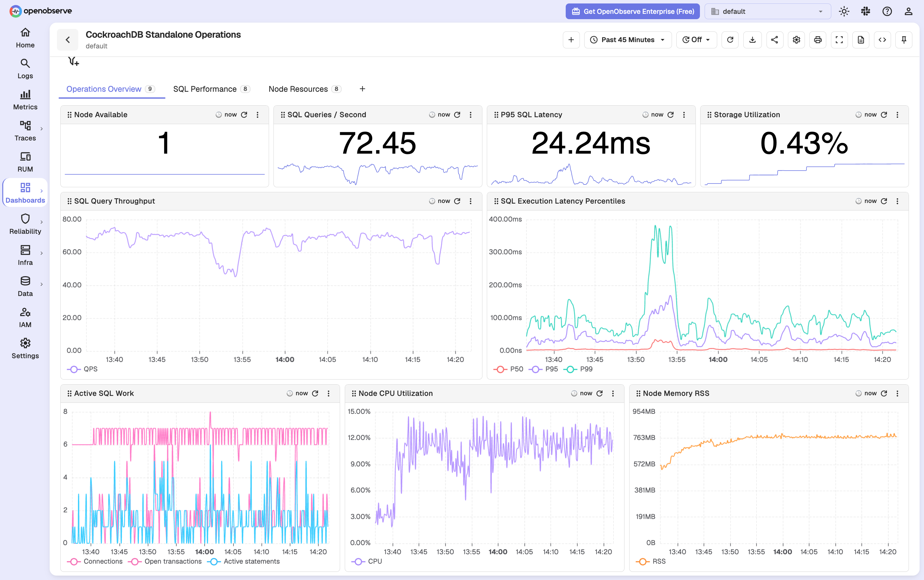Click the 24.24ms latency value
Screen dimensions: 924x580
[591, 143]
